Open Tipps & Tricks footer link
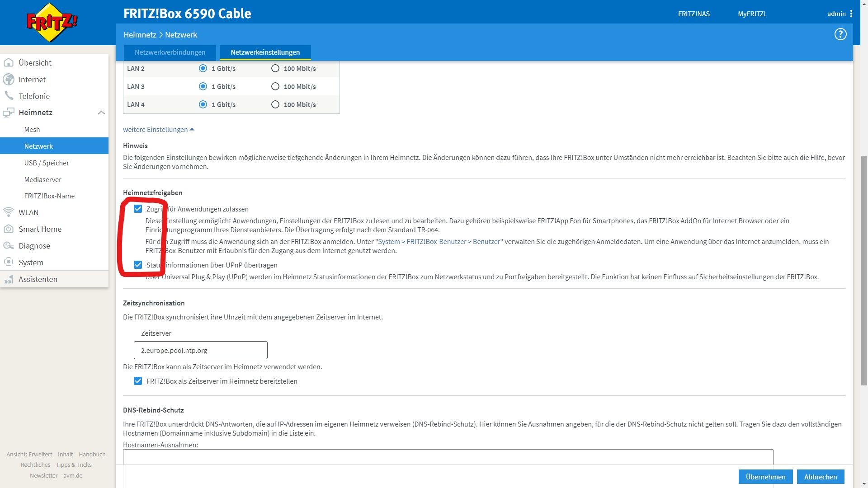 point(74,465)
